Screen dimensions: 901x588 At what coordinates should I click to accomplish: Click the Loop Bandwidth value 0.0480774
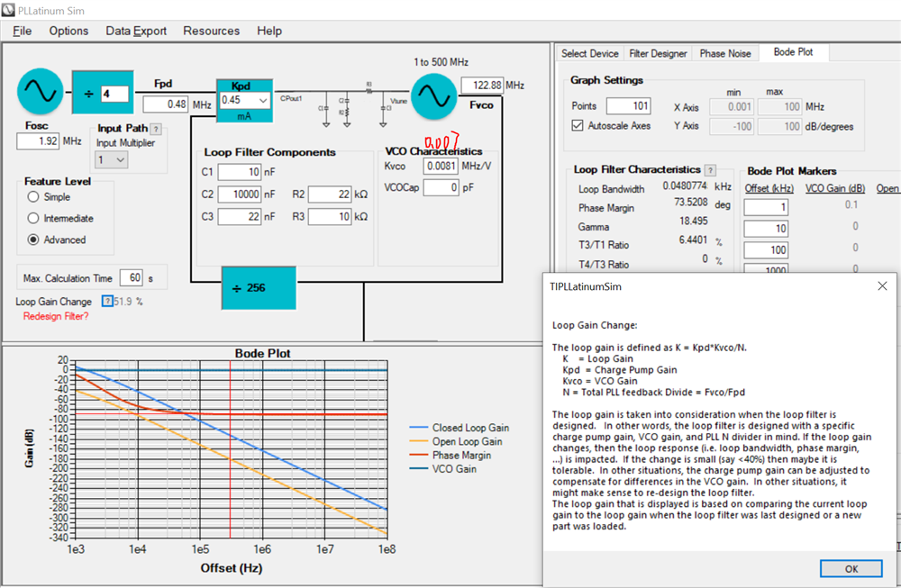(x=685, y=185)
